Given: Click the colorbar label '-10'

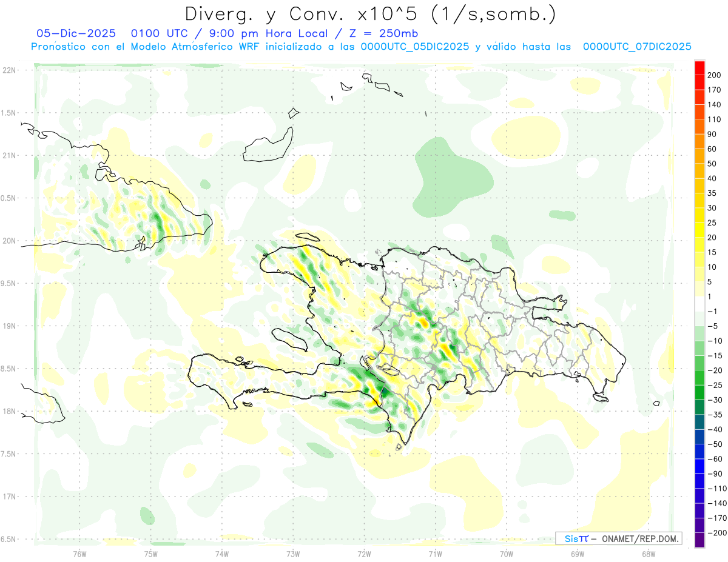Looking at the screenshot, I should point(714,341).
